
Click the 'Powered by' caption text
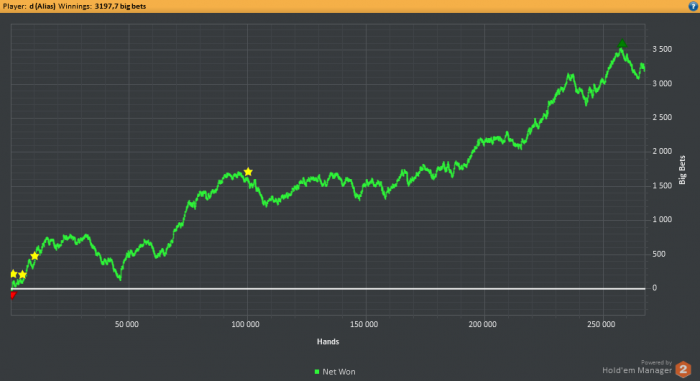(656, 362)
